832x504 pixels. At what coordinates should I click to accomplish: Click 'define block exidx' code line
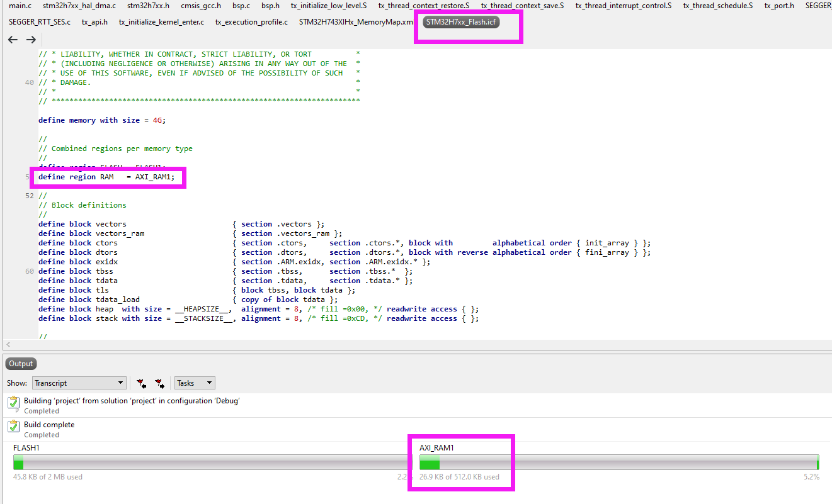tap(234, 262)
